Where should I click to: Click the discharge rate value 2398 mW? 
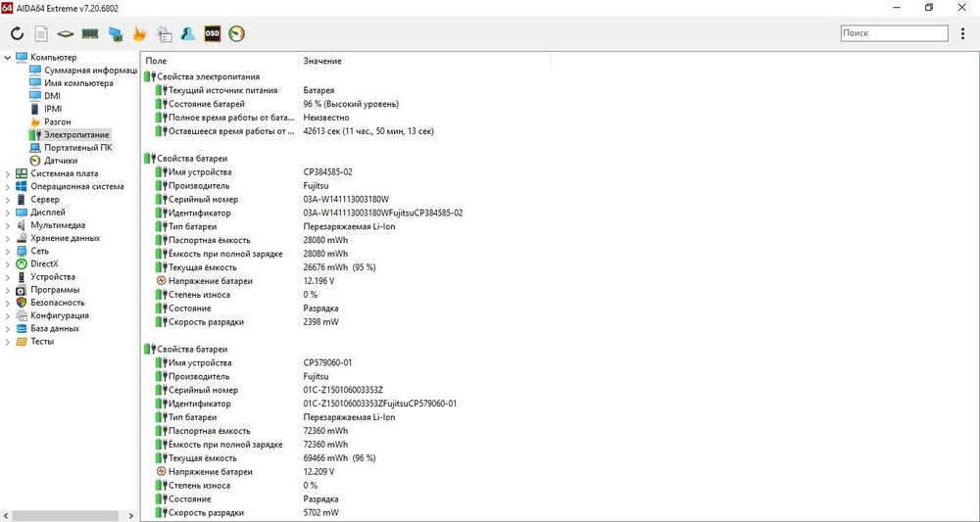coord(321,322)
